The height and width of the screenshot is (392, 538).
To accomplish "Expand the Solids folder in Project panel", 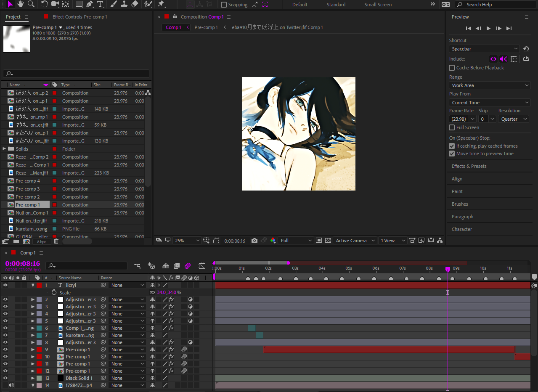I will point(5,149).
